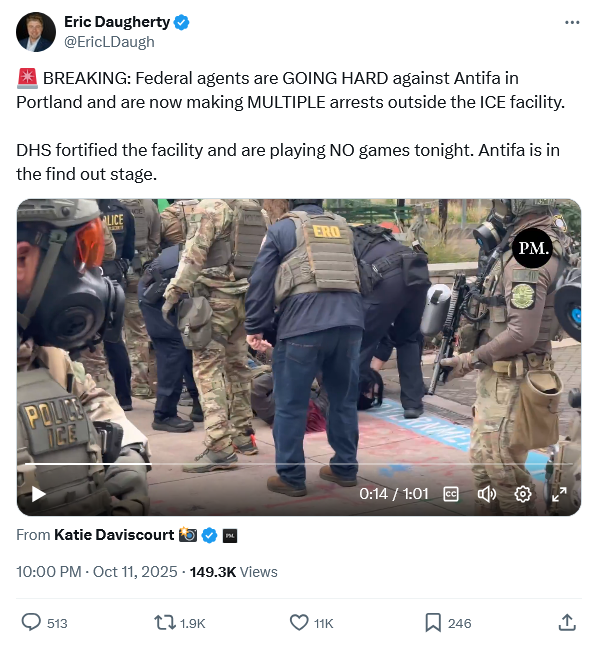
Task: Like the post with the heart icon
Action: [299, 623]
